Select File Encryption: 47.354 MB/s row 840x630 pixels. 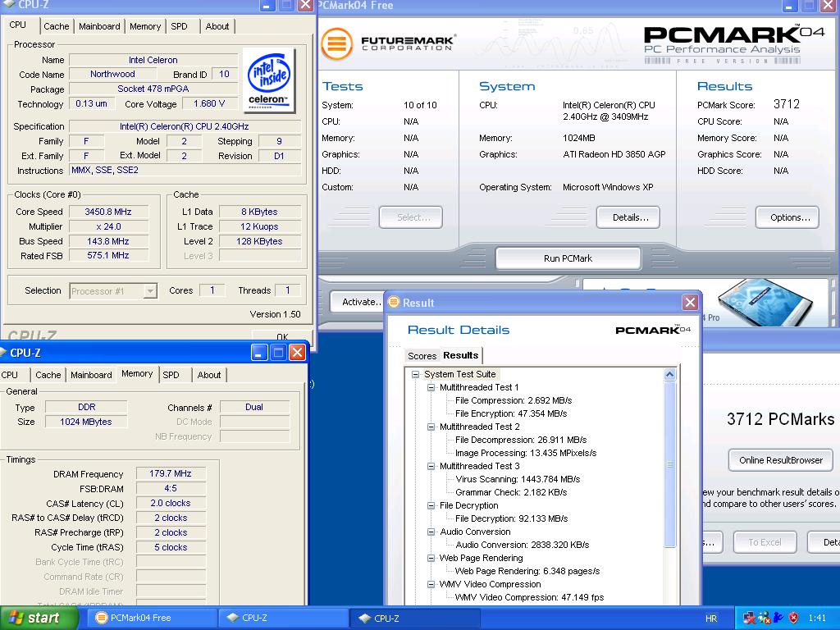coord(510,413)
